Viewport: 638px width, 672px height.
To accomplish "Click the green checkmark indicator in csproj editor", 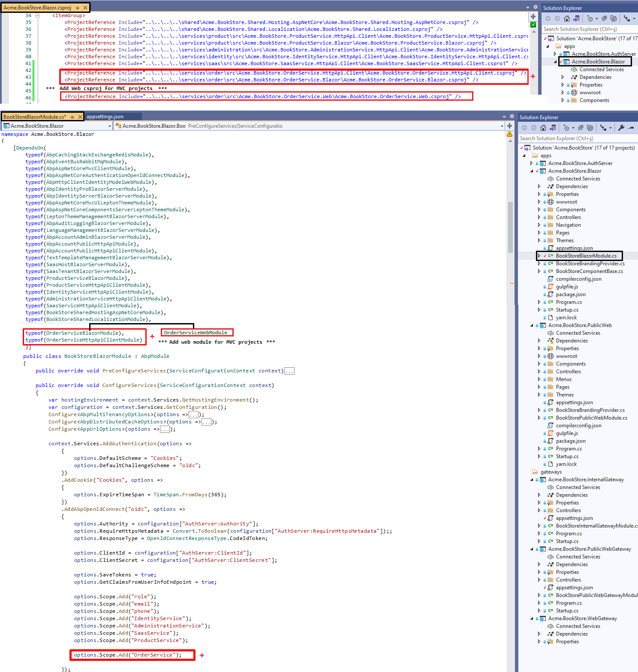I will (533, 24).
